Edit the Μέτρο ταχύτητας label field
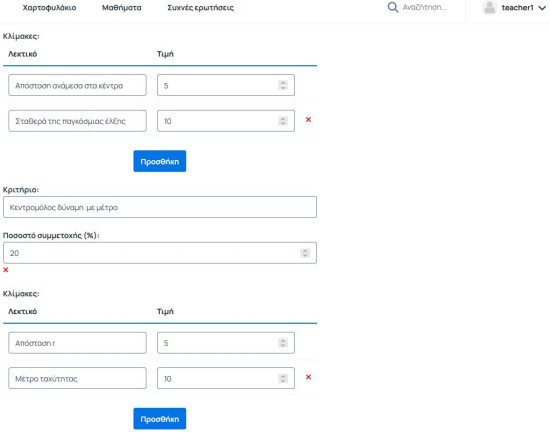This screenshot has height=438, width=550. click(x=77, y=378)
